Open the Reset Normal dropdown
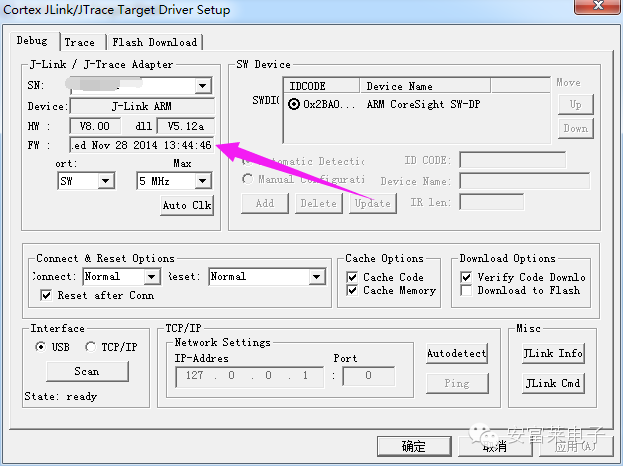This screenshot has width=623, height=466. coord(317,277)
